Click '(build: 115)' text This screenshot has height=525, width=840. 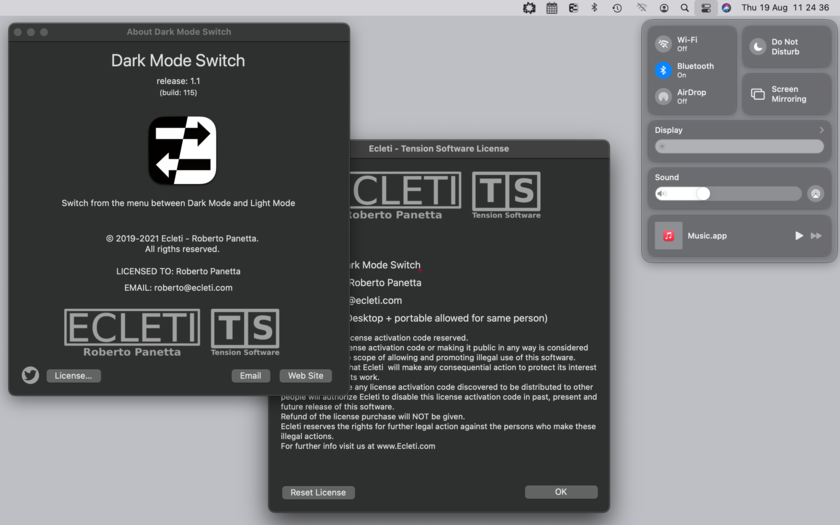(178, 93)
